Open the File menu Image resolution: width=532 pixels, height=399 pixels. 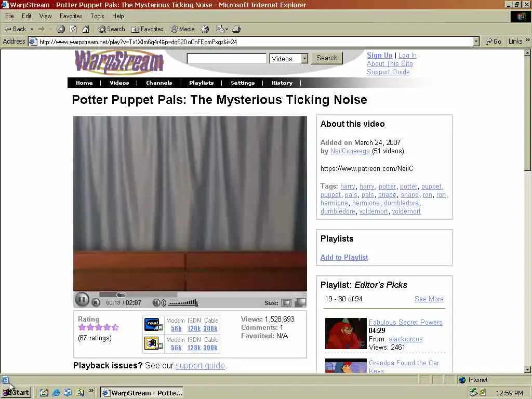[x=9, y=16]
